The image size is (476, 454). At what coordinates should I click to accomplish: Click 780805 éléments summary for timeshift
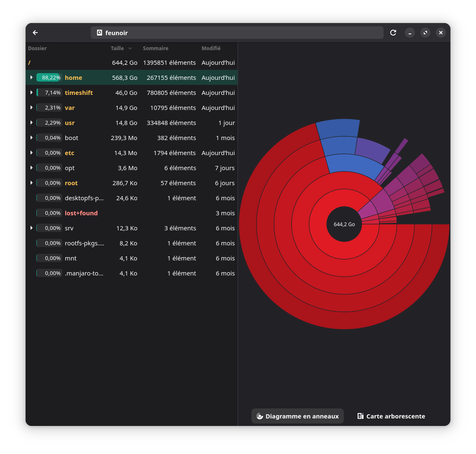point(171,93)
